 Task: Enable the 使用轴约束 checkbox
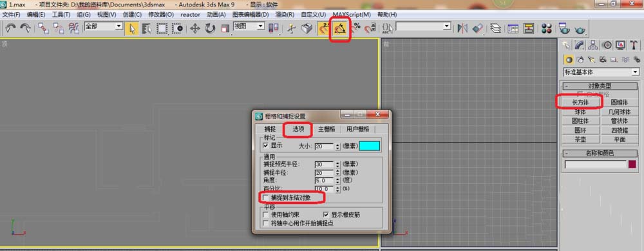pyautogui.click(x=266, y=215)
